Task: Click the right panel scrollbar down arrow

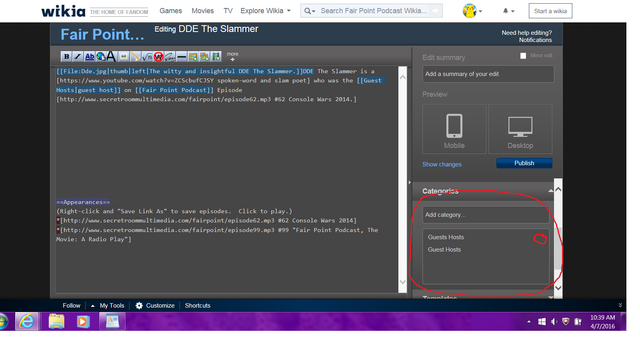Action: coord(558,288)
